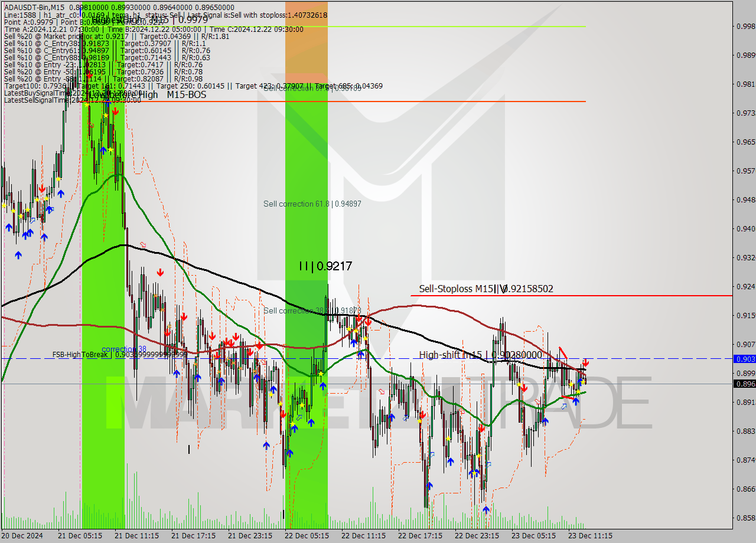
Task: Select the 'I I | 0.9217' price label
Action: (x=325, y=266)
